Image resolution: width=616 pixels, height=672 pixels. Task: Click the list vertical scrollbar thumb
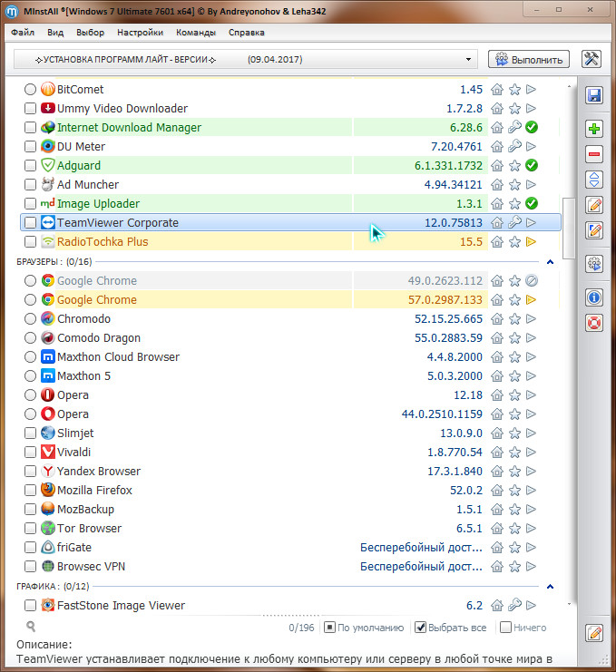click(569, 229)
